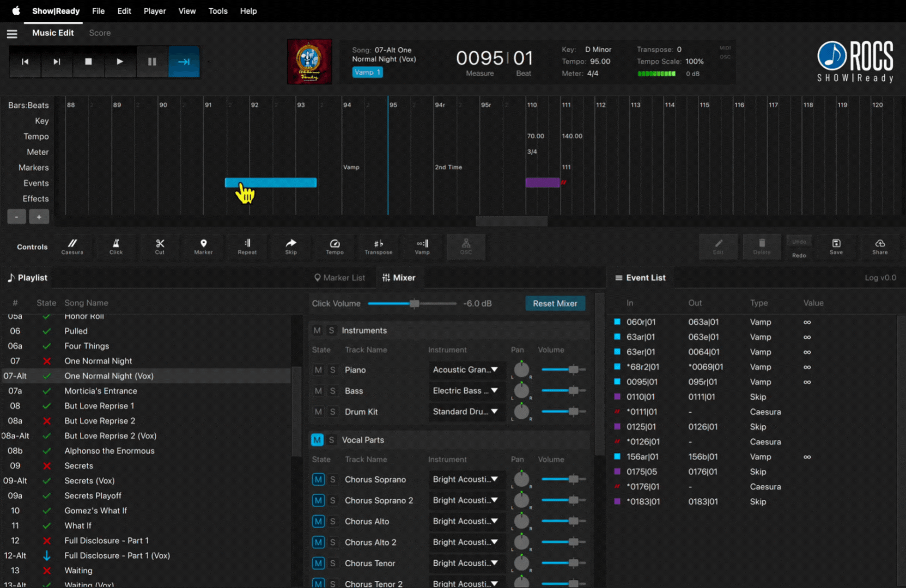Click the Share cloud icon
Screen dimensions: 906x588
(x=879, y=246)
